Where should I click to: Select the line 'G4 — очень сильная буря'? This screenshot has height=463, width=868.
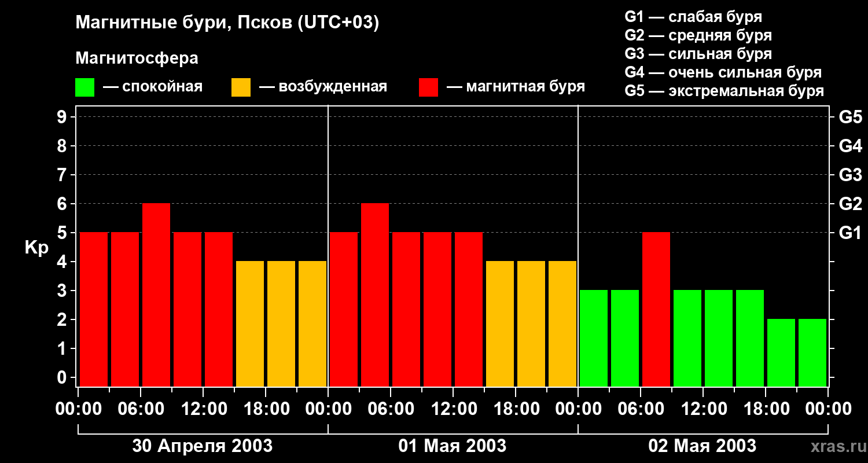click(x=723, y=72)
